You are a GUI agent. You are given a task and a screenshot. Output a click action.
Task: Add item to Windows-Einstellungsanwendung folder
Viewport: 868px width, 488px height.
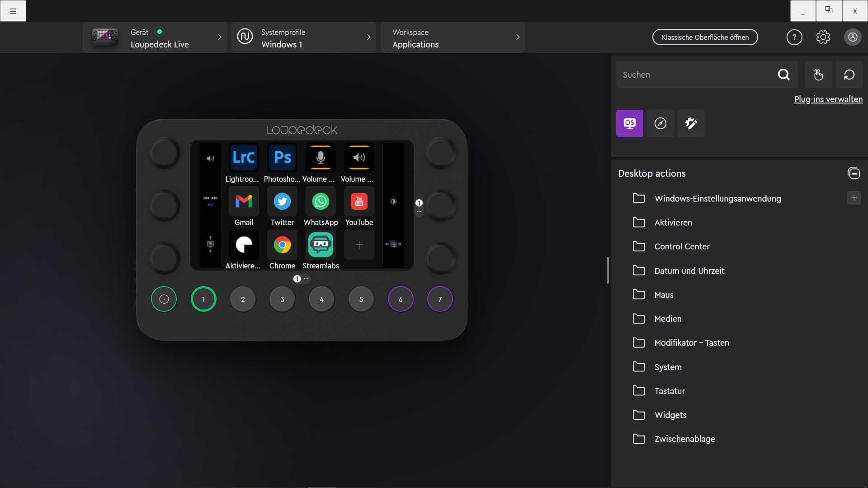coord(854,198)
